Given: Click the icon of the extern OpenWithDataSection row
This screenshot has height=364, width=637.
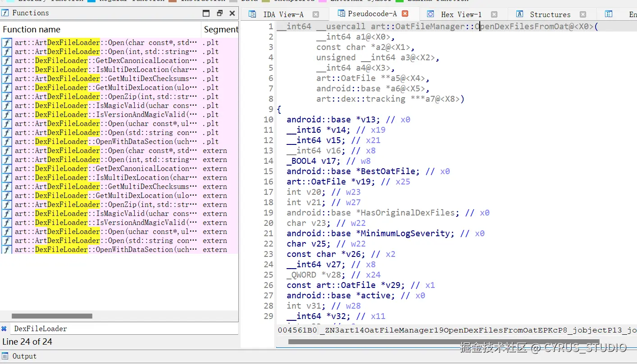Looking at the screenshot, I should (x=7, y=250).
